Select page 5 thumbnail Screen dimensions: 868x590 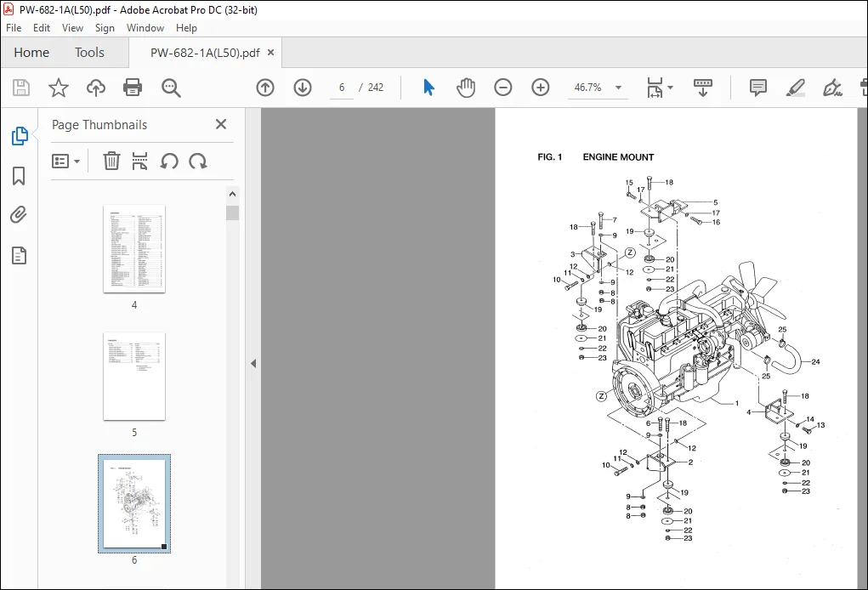[x=134, y=377]
